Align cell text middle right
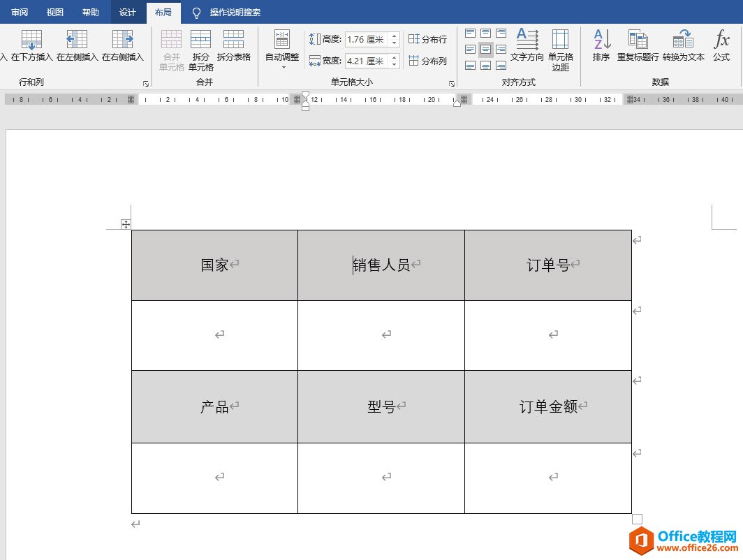The image size is (743, 560). tap(501, 50)
